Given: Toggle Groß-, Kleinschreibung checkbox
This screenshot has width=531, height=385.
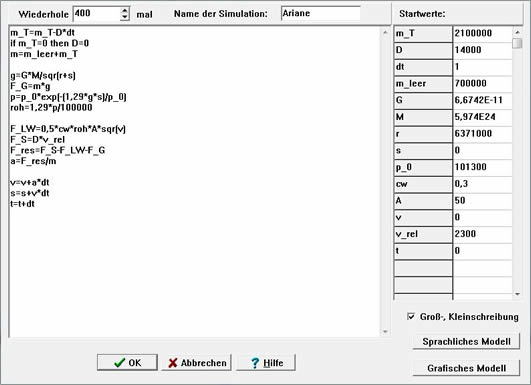Looking at the screenshot, I should click(x=411, y=317).
